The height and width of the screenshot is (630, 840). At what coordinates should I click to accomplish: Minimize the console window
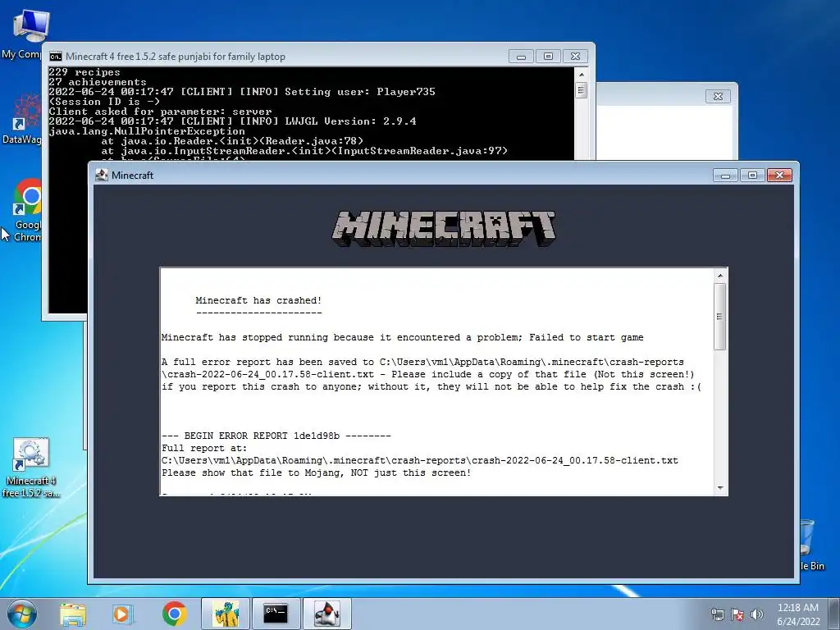(x=521, y=57)
